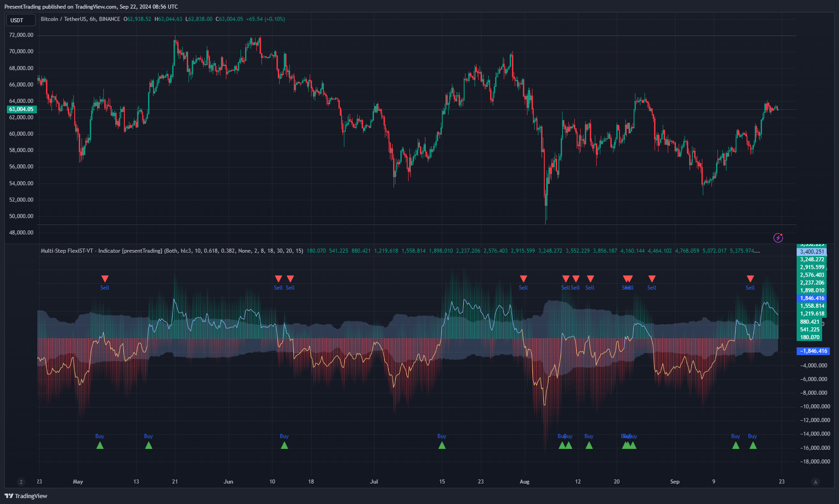This screenshot has height=504, width=839.
Task: Click the Sell marker near August 14
Action: (590, 279)
